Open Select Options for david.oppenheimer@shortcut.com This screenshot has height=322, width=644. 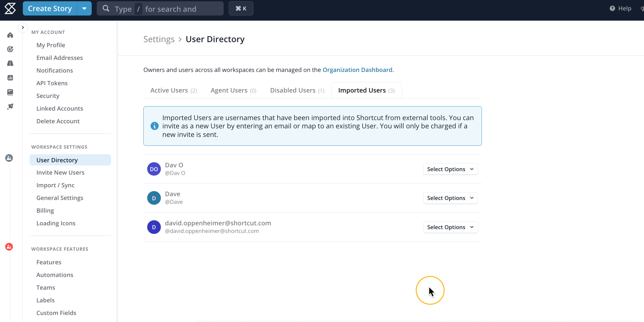(x=450, y=227)
